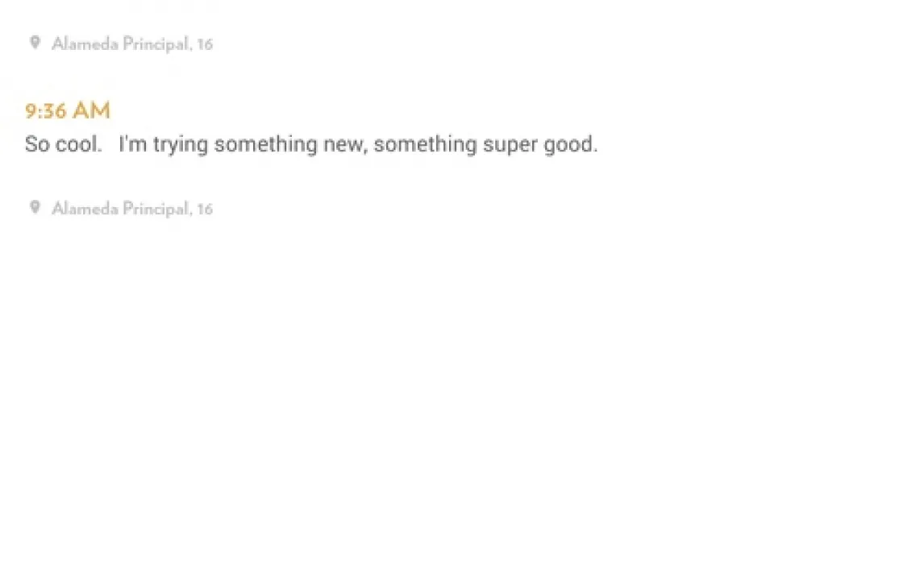Viewport: 924px width, 577px height.
Task: Click "16" in the location above 9:36 AM
Action: pos(205,44)
